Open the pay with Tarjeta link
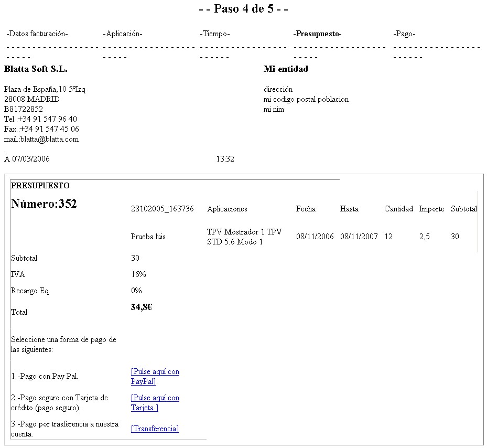 coord(155,403)
